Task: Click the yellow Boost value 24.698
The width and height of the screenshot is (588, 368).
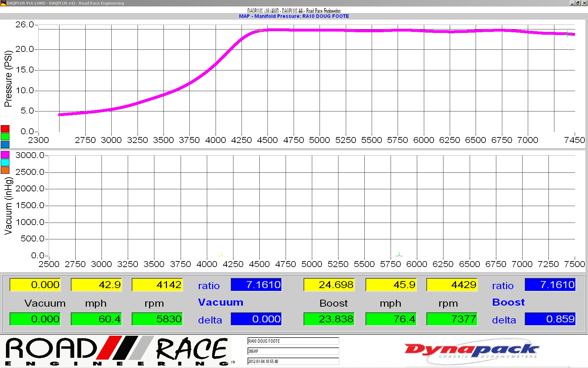Action: pos(329,285)
